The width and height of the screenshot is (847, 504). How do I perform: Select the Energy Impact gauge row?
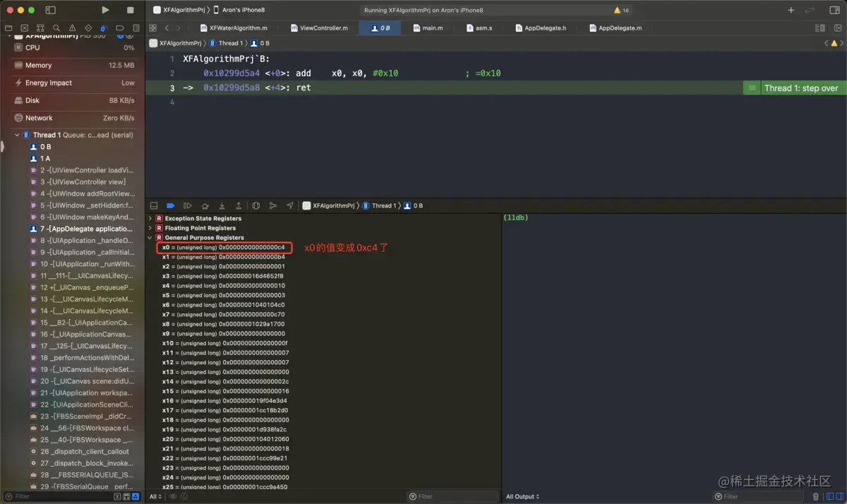click(73, 83)
